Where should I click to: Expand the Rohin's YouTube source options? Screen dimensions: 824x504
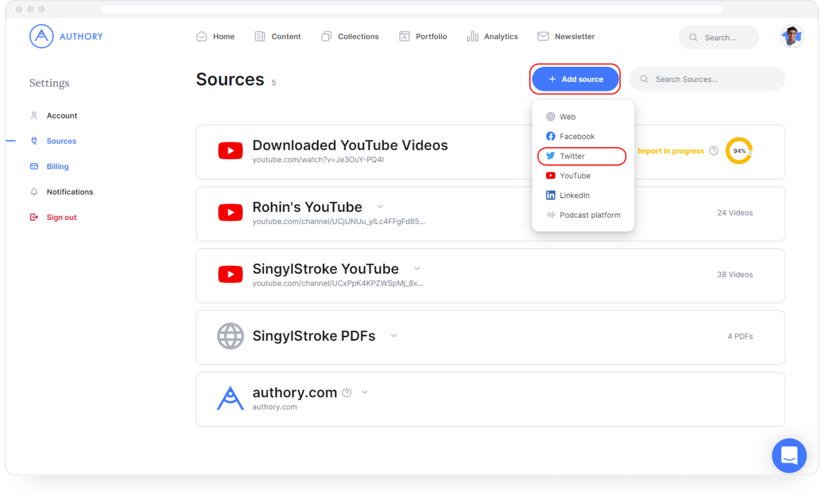380,206
